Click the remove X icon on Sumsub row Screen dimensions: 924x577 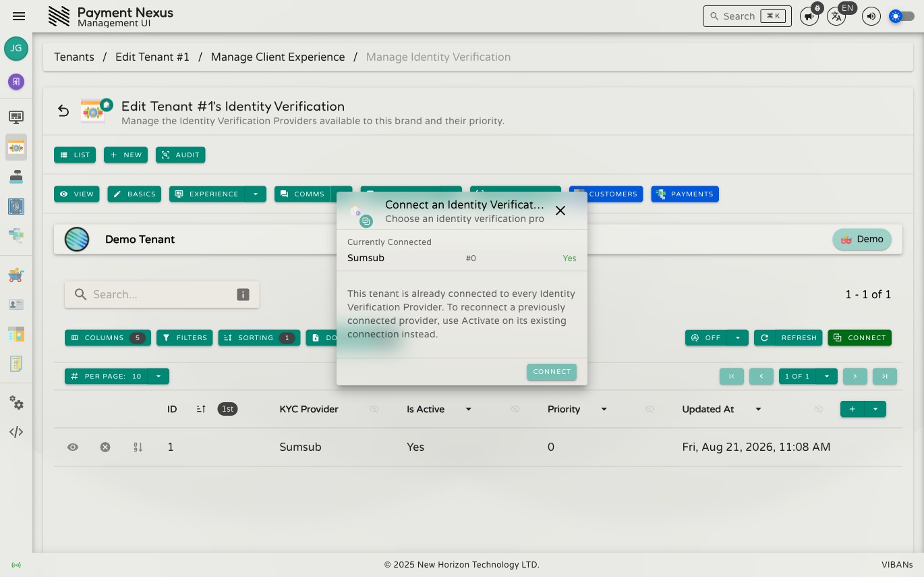pyautogui.click(x=105, y=447)
